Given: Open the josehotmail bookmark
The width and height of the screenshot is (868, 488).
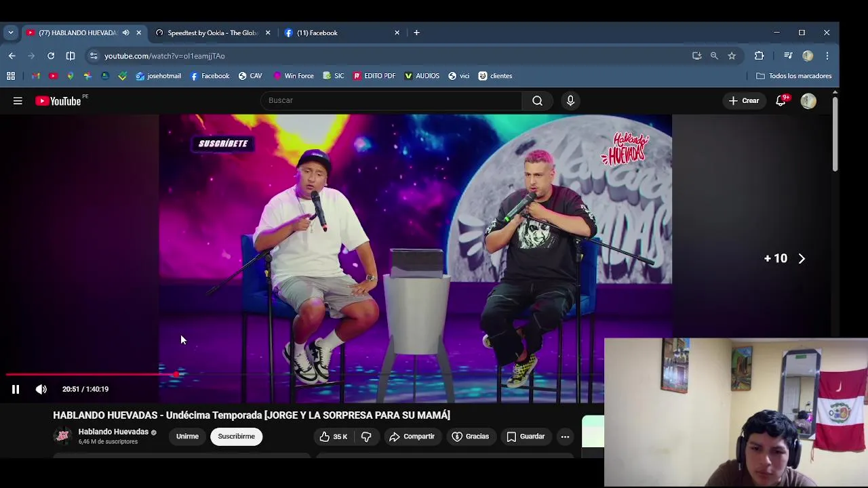Looking at the screenshot, I should pos(158,76).
